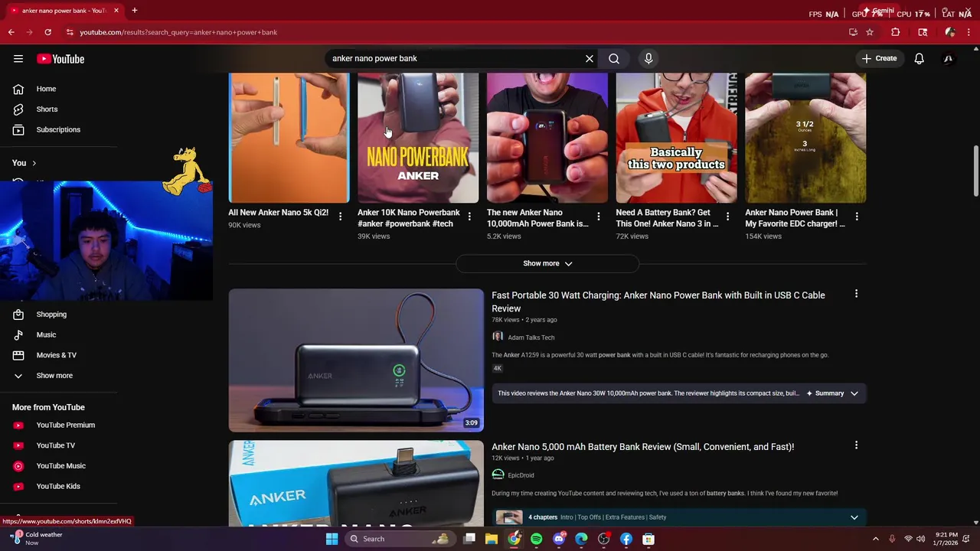Clear the search box with the X icon
This screenshot has width=980, height=551.
[590, 58]
